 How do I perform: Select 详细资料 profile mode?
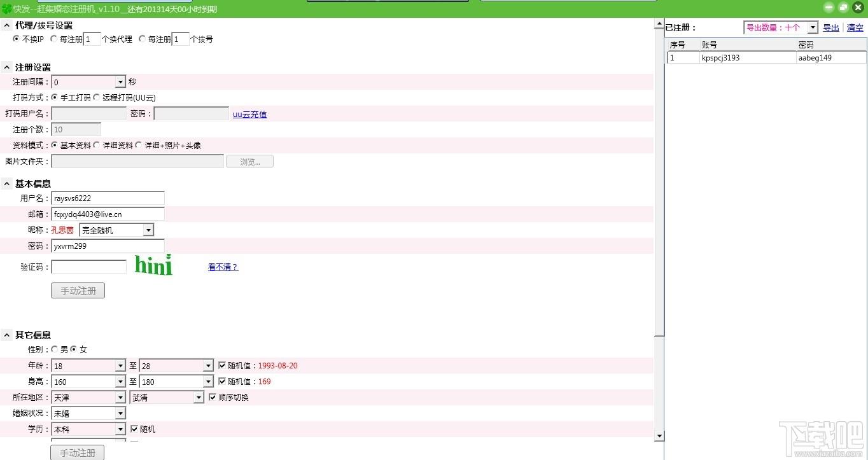(96, 145)
